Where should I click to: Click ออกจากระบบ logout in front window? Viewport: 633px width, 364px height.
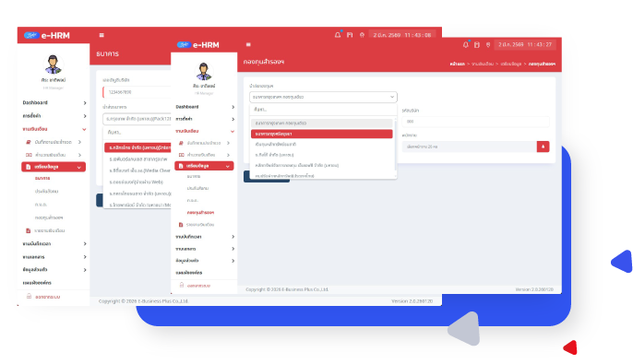click(195, 286)
